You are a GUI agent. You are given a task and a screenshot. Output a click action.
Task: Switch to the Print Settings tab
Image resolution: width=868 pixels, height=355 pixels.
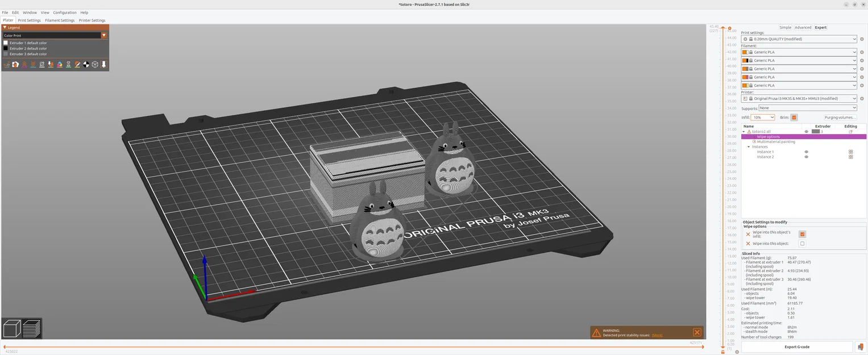point(29,20)
